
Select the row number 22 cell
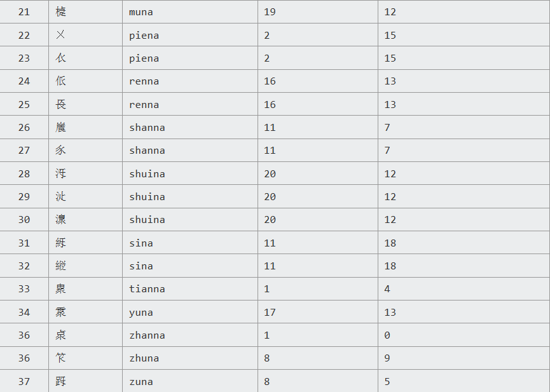[24, 36]
